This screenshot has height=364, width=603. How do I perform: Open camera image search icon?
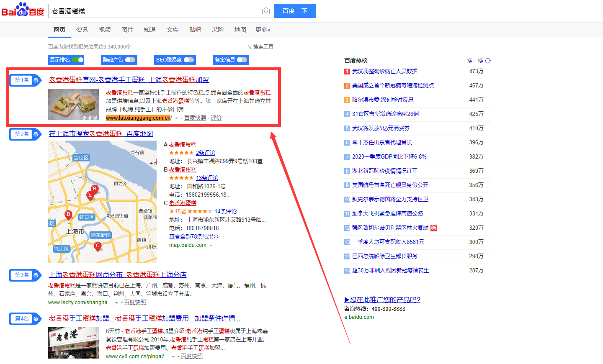265,11
